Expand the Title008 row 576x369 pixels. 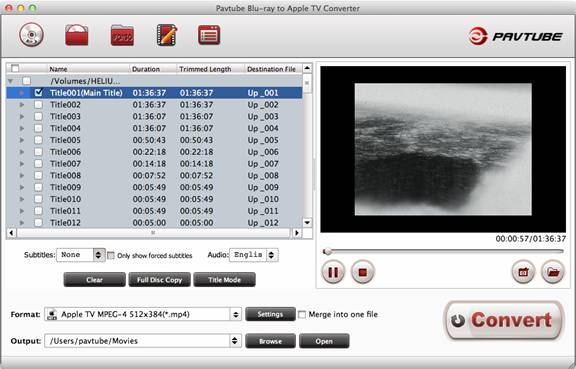(22, 175)
